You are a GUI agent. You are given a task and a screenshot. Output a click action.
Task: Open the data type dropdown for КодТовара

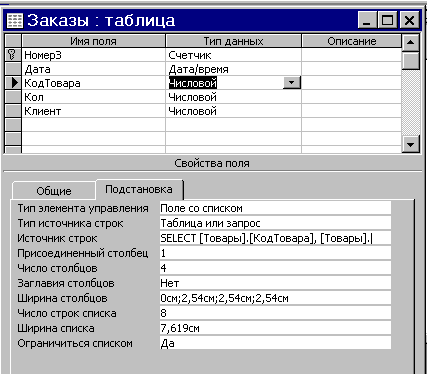(292, 83)
